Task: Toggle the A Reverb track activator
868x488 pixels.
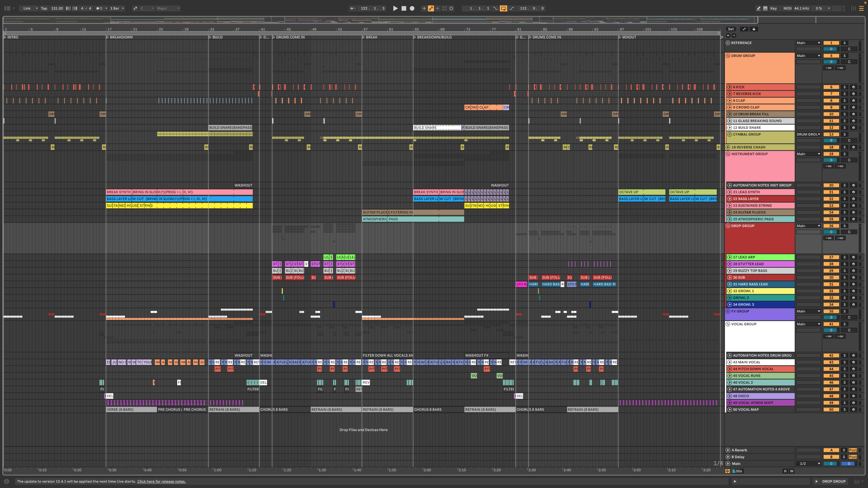Action: click(x=831, y=450)
